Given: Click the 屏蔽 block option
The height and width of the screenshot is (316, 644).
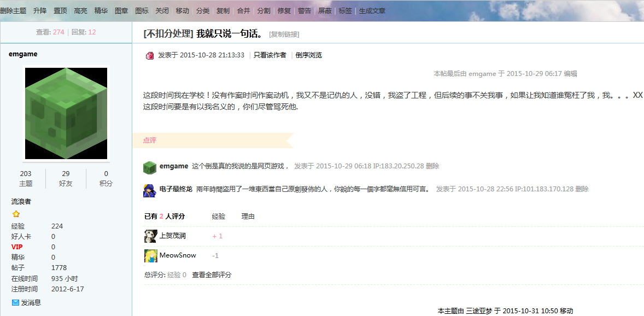Looking at the screenshot, I should coord(325,11).
